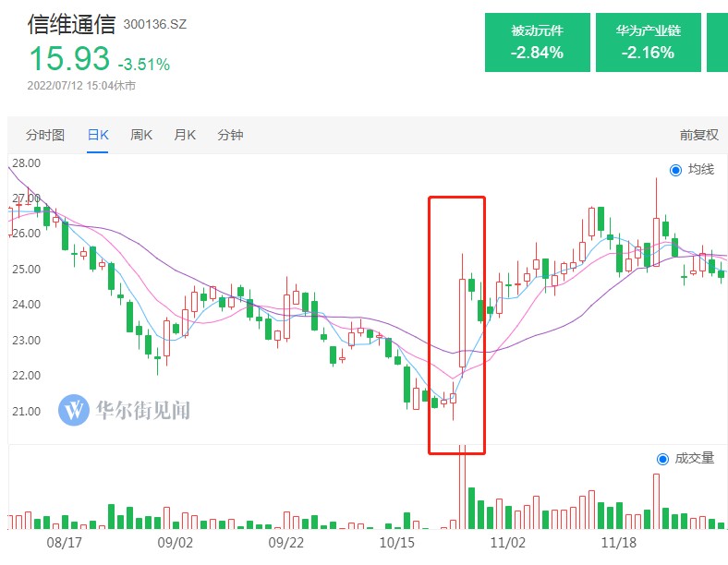Click the 华尔街见闻 round W logo
The image size is (728, 565).
coord(74,410)
